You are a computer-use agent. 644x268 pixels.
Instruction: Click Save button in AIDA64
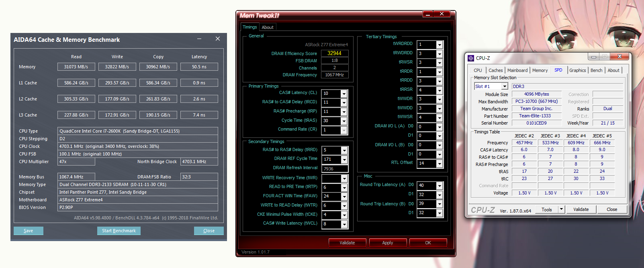click(x=29, y=231)
